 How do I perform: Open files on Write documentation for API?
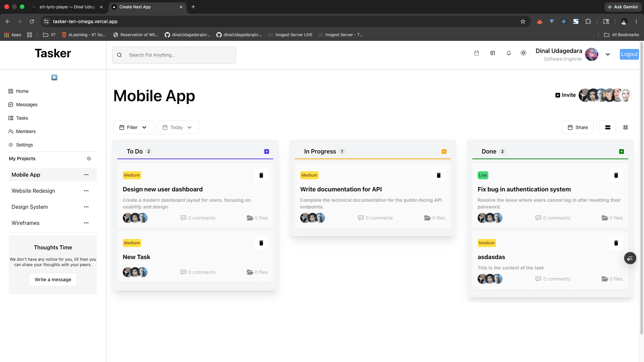(435, 218)
